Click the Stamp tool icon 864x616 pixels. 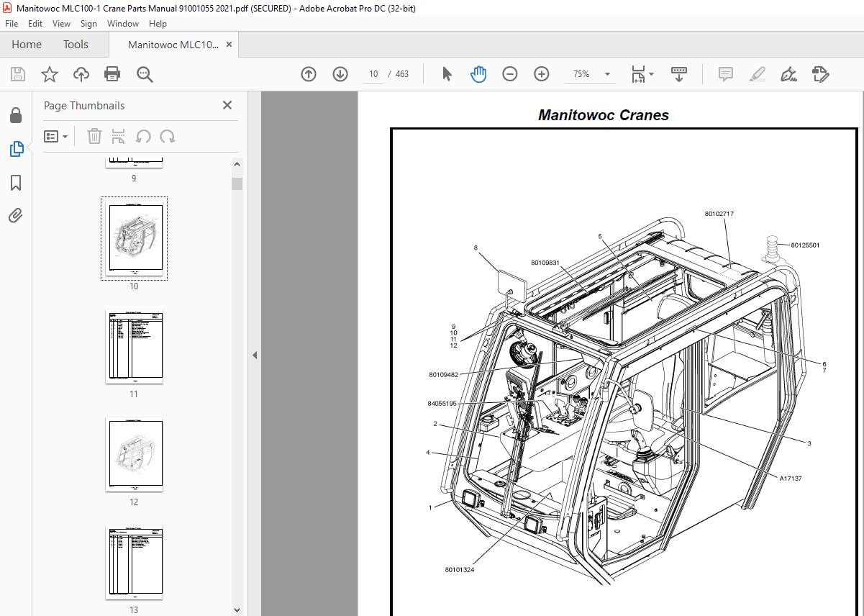(x=821, y=74)
